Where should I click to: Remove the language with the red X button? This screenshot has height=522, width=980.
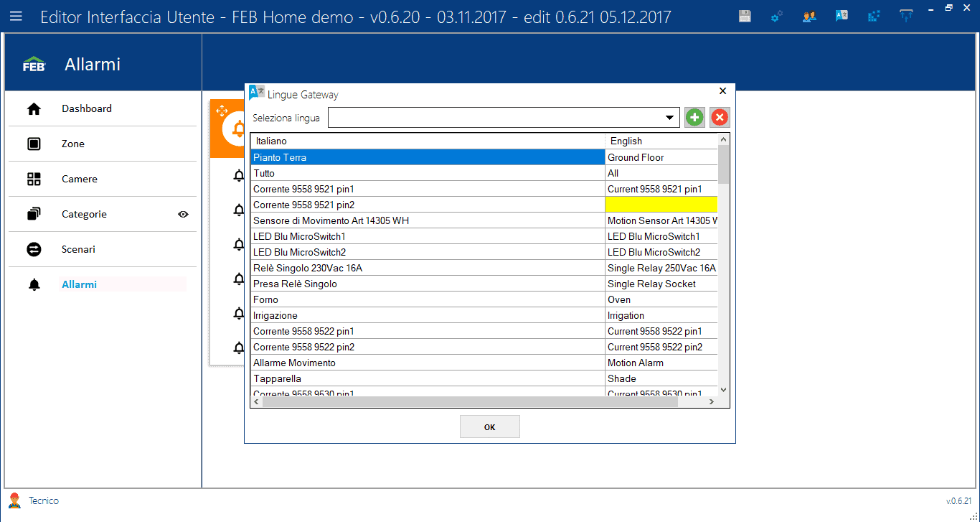pos(720,118)
